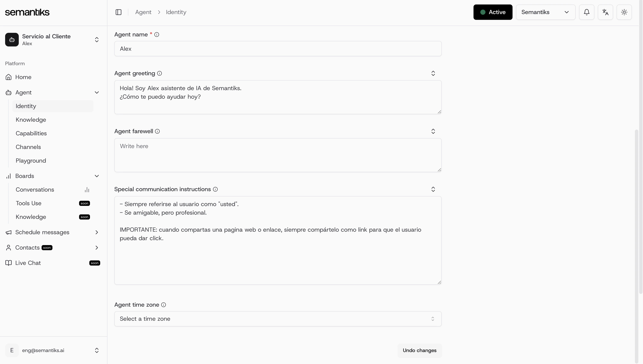Go to Agent in the breadcrumb
This screenshot has height=364, width=643.
pyautogui.click(x=143, y=12)
